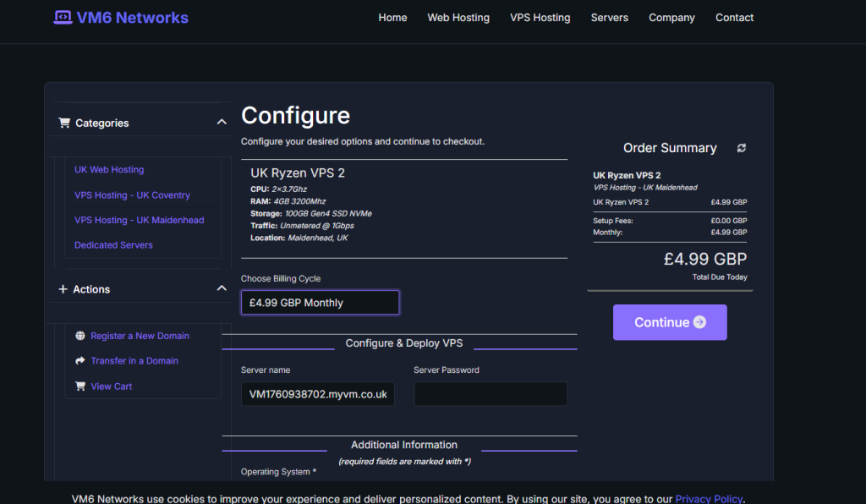This screenshot has height=504, width=866.
Task: Open the Web Hosting nav item
Action: 458,18
